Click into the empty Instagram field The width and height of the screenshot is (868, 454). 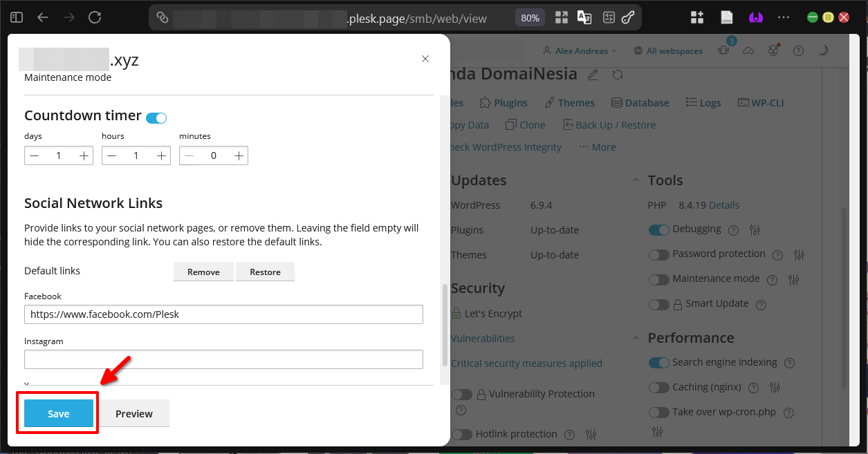tap(223, 359)
